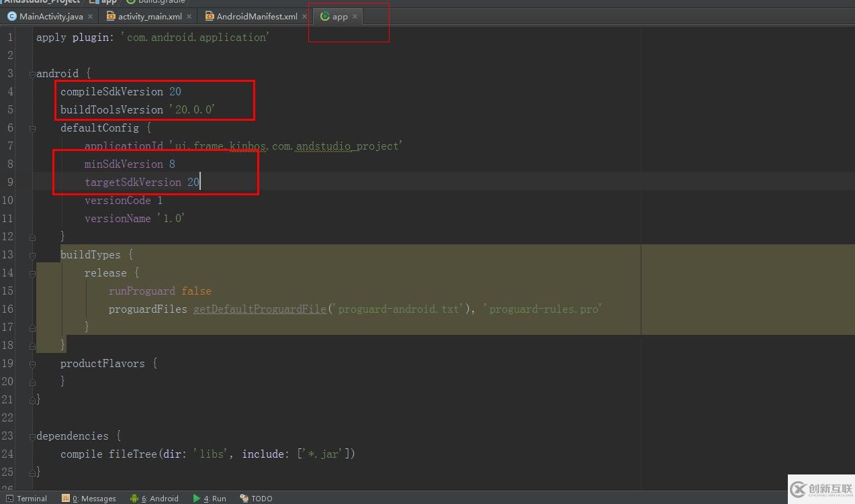The height and width of the screenshot is (504, 855).
Task: Click the Messages icon in bottom bar
Action: coord(66,499)
